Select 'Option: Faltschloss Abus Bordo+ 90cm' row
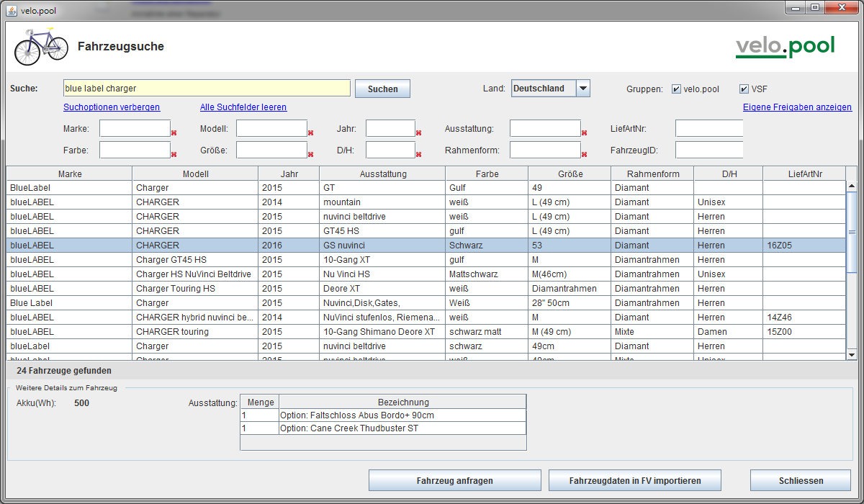Viewport: 864px width, 504px height. tap(383, 415)
